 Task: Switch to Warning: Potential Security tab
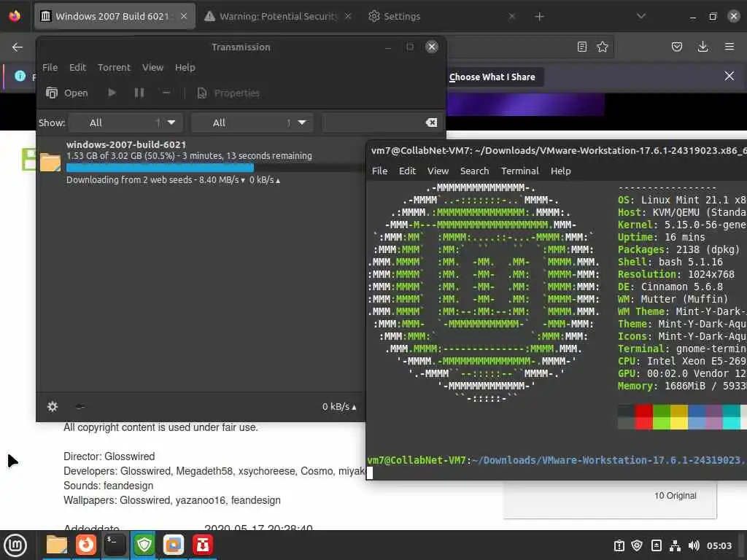point(278,16)
